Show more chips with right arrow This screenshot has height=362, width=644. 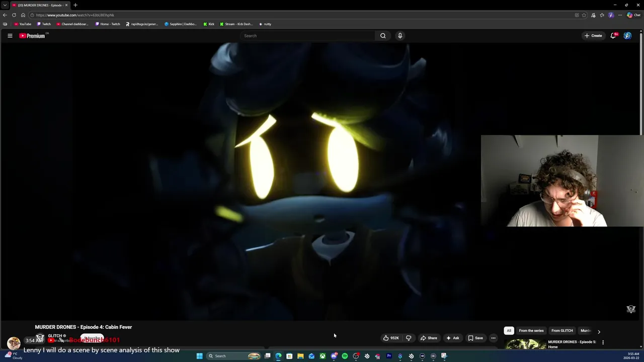click(599, 331)
